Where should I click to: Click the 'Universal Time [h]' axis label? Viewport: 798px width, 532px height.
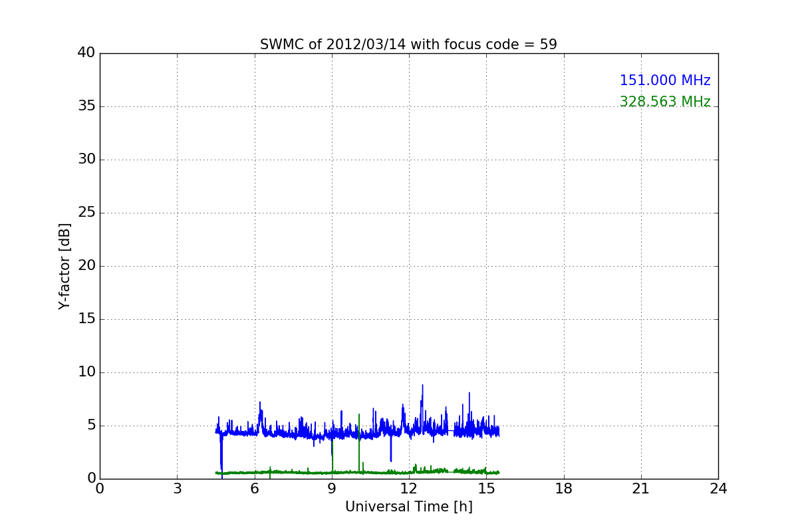pos(408,507)
